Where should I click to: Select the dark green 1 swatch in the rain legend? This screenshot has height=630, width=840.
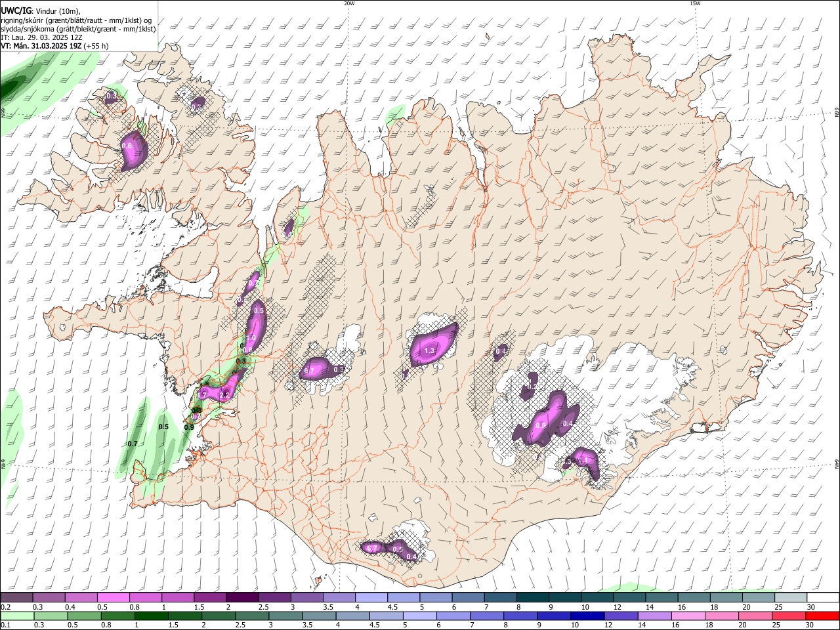151,616
